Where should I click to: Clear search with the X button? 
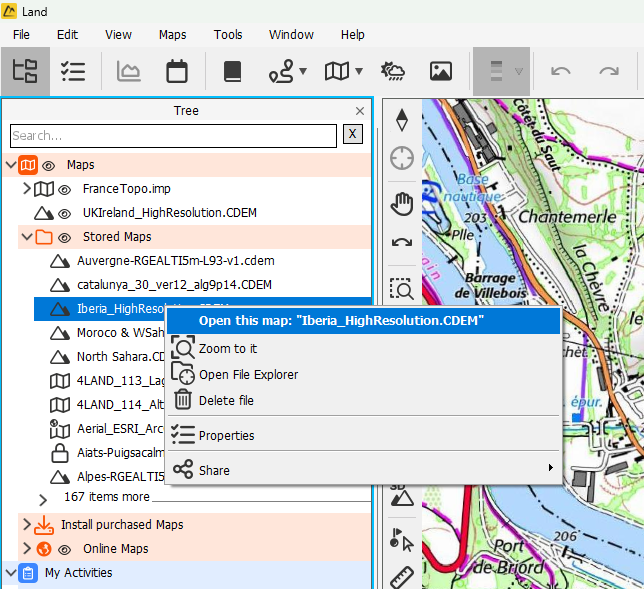(352, 135)
